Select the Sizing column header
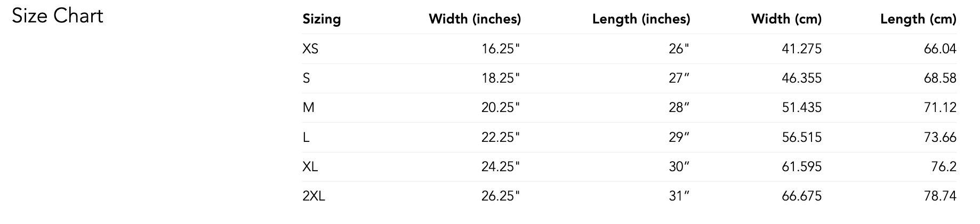Image resolution: width=980 pixels, height=224 pixels. pyautogui.click(x=322, y=19)
